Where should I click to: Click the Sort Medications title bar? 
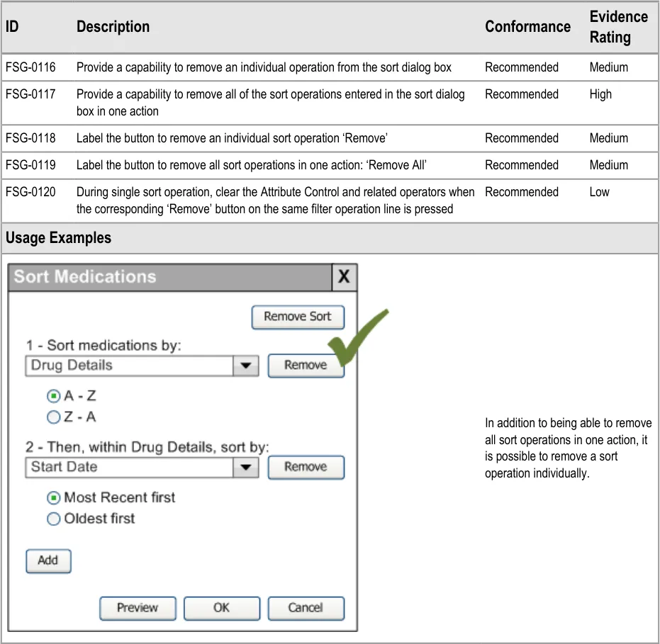(170, 277)
